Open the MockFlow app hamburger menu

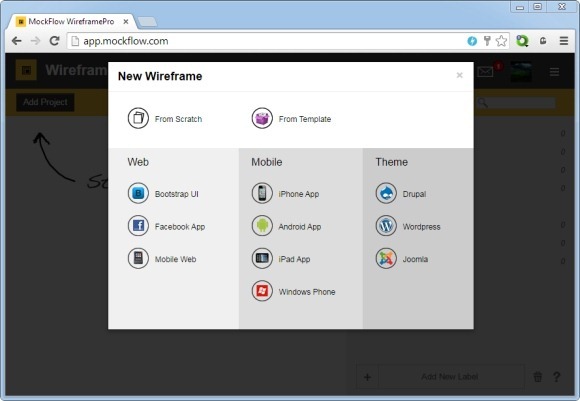point(554,71)
